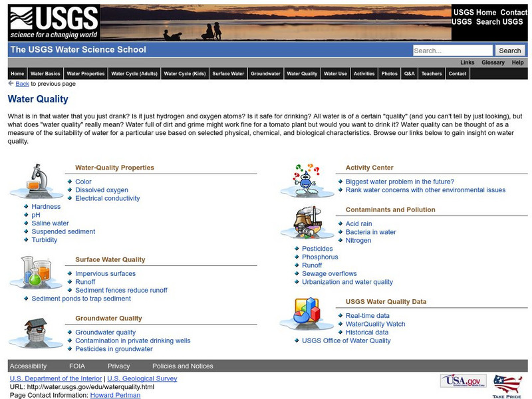Open the Photos tab

click(389, 74)
